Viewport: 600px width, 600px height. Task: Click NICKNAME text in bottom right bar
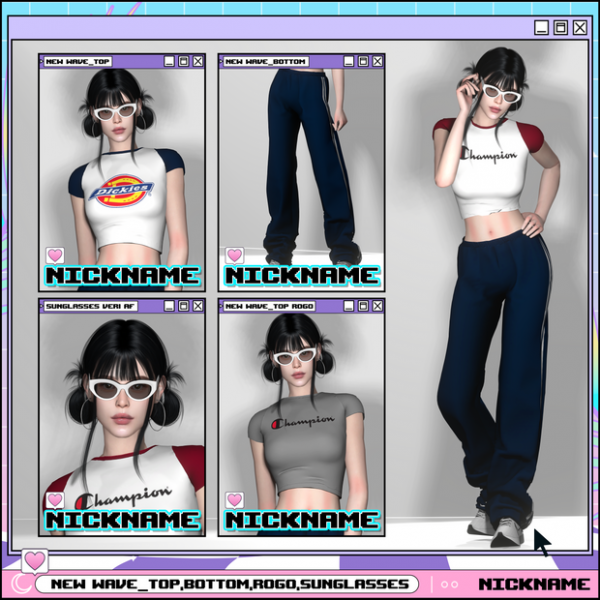tap(534, 584)
